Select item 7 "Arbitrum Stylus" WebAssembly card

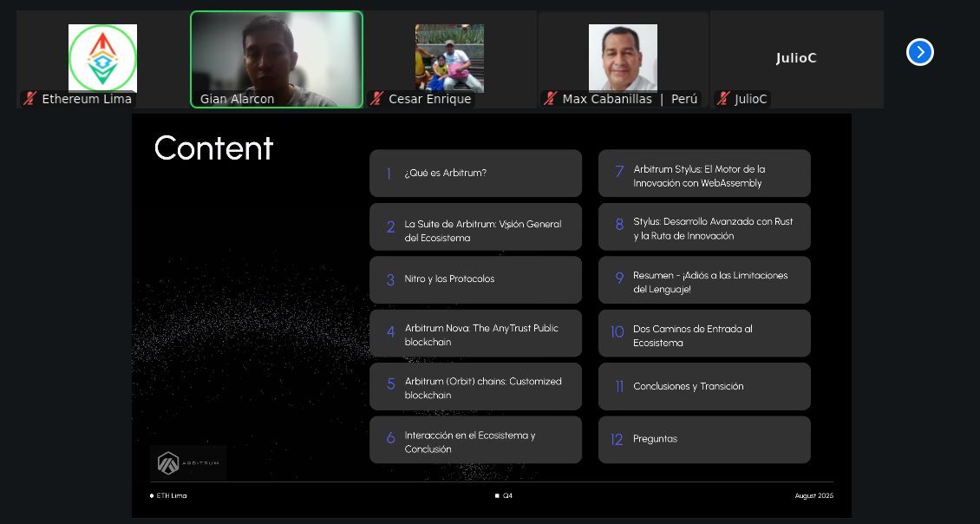704,174
